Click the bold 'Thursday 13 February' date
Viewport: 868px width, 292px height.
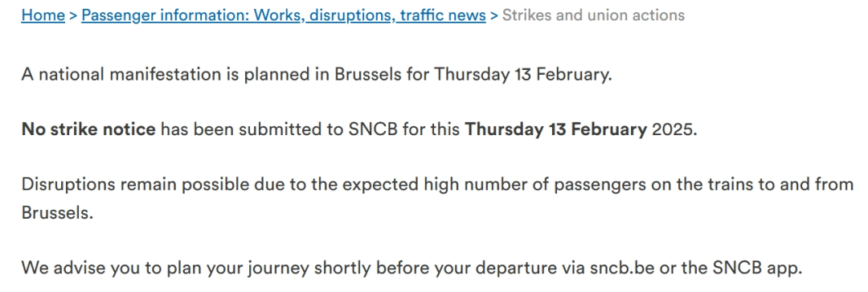click(x=555, y=130)
